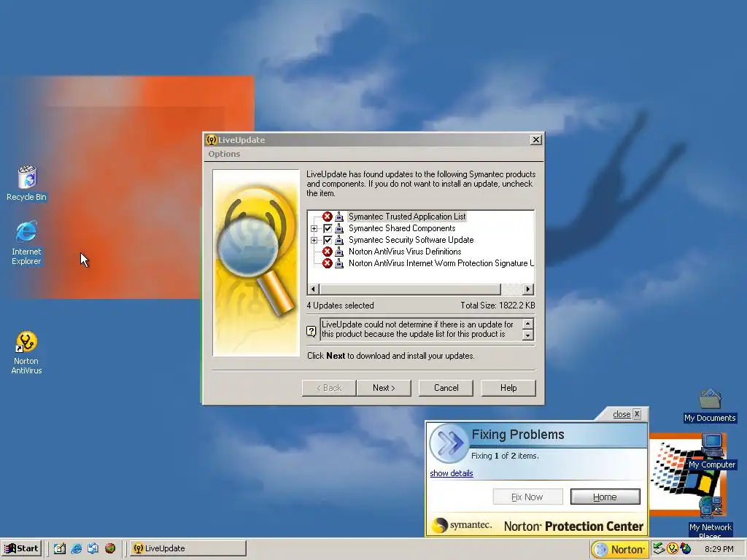Click the third quick launch icon next to Internet Explorer

pyautogui.click(x=93, y=548)
